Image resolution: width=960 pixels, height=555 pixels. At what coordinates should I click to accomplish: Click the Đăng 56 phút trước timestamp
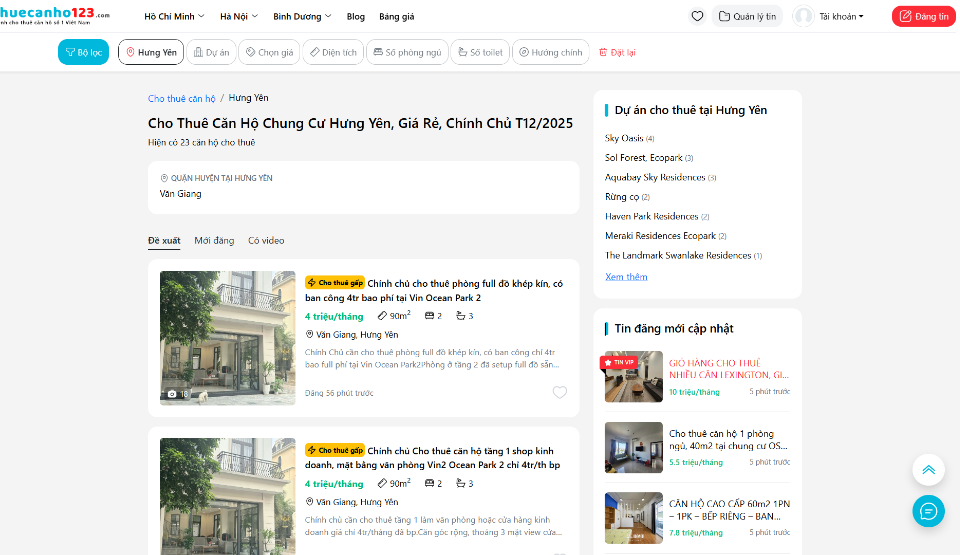339,393
